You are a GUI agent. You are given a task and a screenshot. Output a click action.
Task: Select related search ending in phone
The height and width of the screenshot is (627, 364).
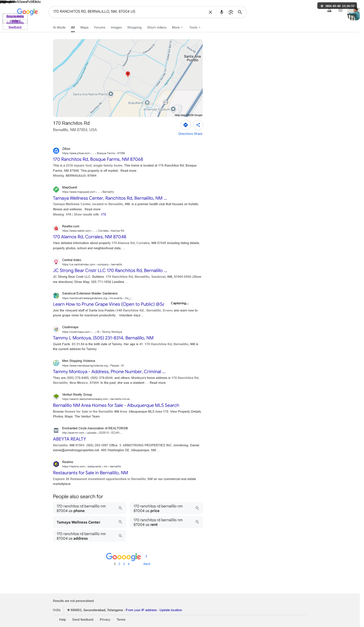coord(90,508)
